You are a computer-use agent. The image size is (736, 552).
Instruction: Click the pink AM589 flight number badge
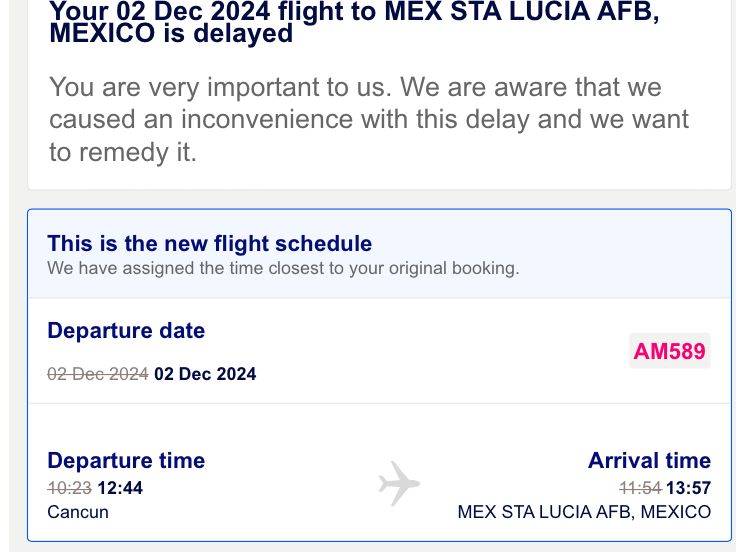click(669, 351)
